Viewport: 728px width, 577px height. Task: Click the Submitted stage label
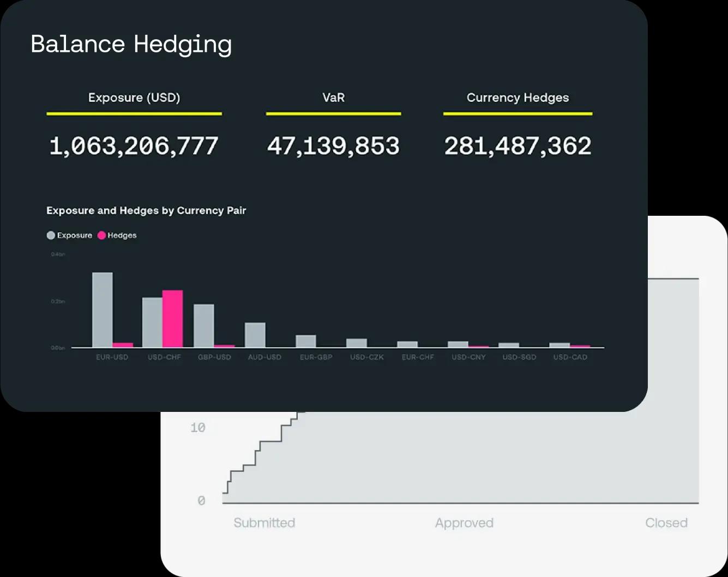tap(264, 523)
